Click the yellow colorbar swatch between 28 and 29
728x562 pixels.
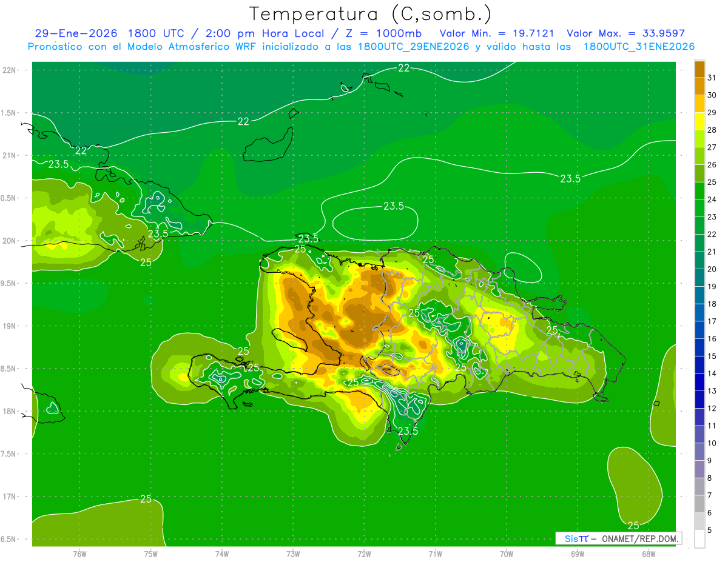(x=699, y=121)
